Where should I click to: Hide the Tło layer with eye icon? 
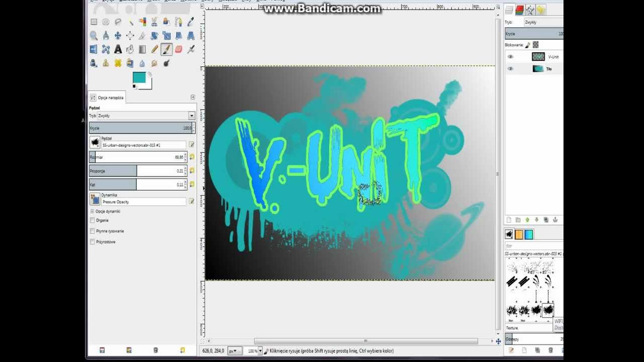(x=510, y=69)
